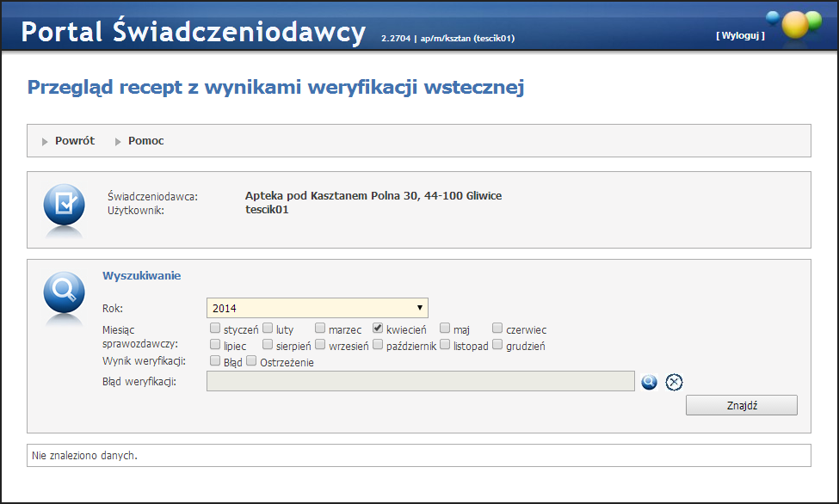The image size is (839, 504).
Task: Tick the lipiec checkbox
Action: coord(215,344)
